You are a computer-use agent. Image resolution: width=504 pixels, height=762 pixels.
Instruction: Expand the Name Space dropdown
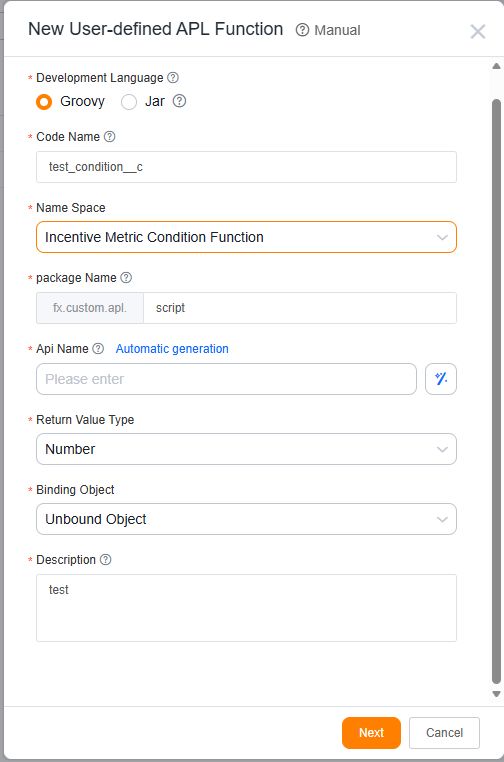[246, 237]
